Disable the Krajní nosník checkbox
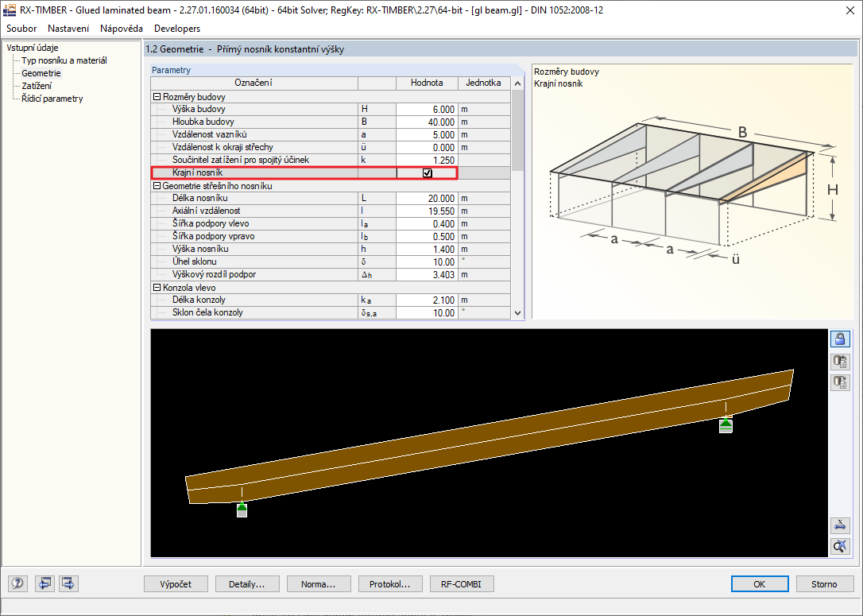The width and height of the screenshot is (863, 616). point(427,172)
